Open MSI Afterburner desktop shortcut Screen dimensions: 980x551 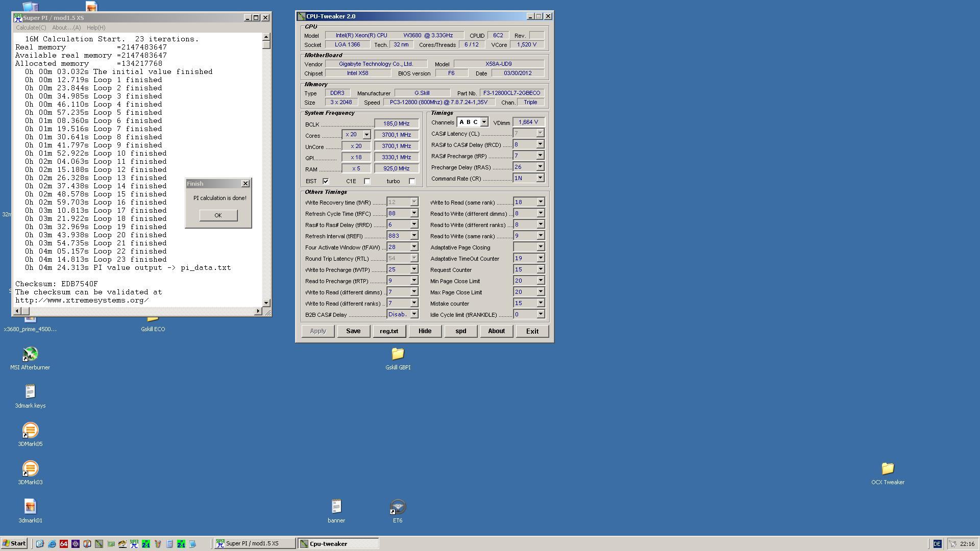click(30, 358)
